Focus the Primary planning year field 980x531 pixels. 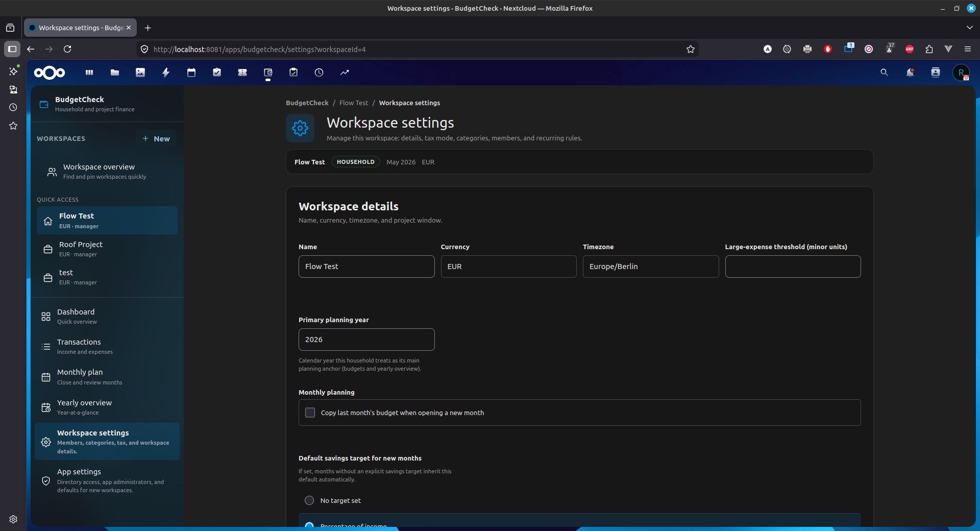click(366, 340)
